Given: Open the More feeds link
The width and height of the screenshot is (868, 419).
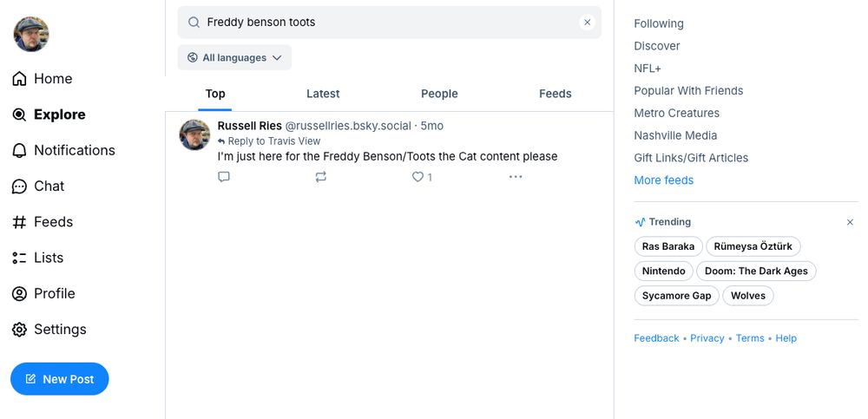Looking at the screenshot, I should coord(663,180).
